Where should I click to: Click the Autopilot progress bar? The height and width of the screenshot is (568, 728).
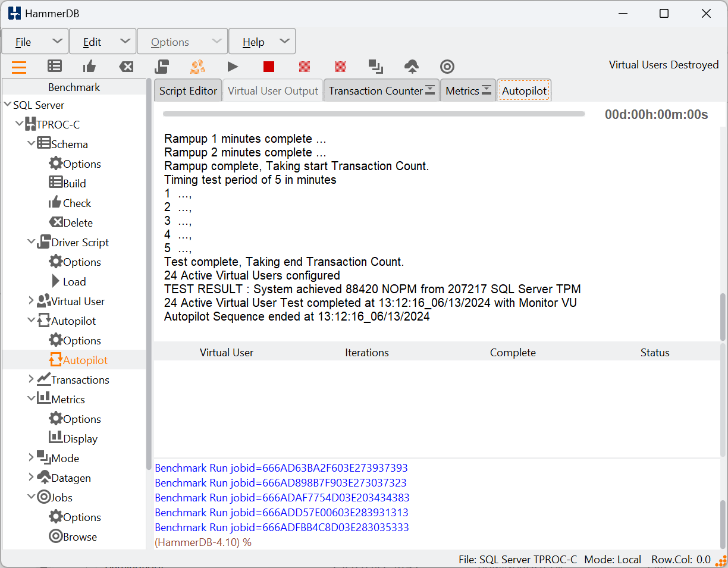pyautogui.click(x=374, y=114)
